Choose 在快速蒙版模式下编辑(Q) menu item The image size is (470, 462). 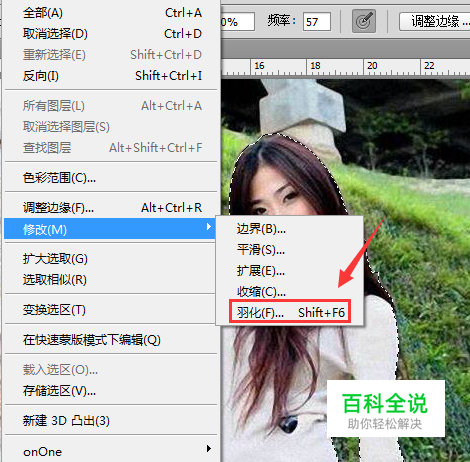pos(110,340)
